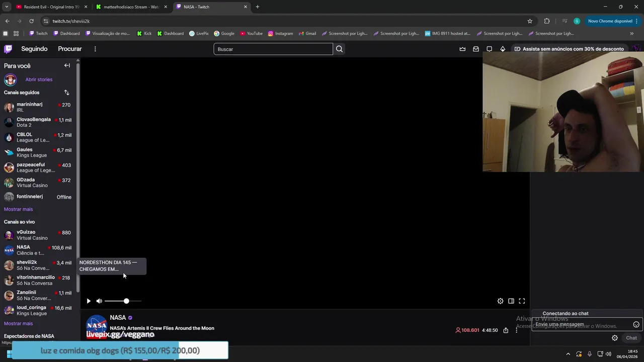Open offline fontinnelerj channel
Image resolution: width=644 pixels, height=362 pixels.
(x=38, y=197)
